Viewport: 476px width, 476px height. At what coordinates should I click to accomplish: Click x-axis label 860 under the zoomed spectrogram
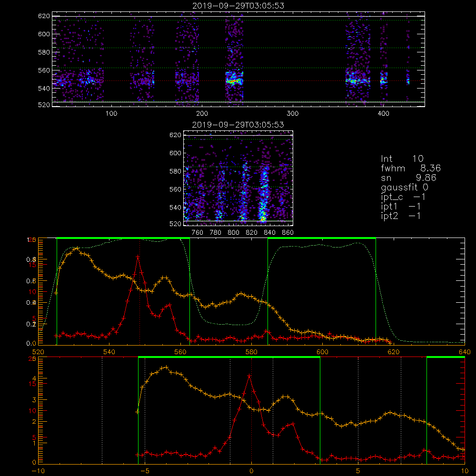point(288,233)
